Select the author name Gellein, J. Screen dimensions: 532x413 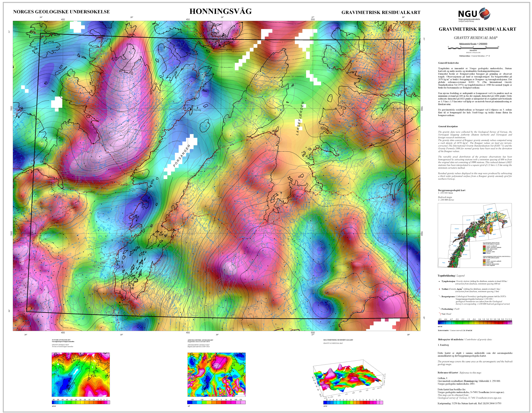click(443, 378)
